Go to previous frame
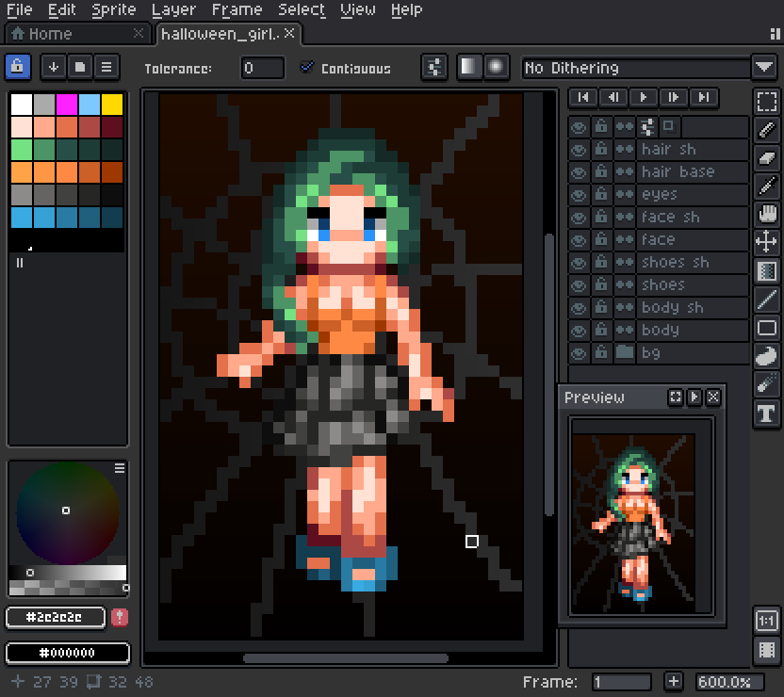The height and width of the screenshot is (697, 784). [x=613, y=97]
